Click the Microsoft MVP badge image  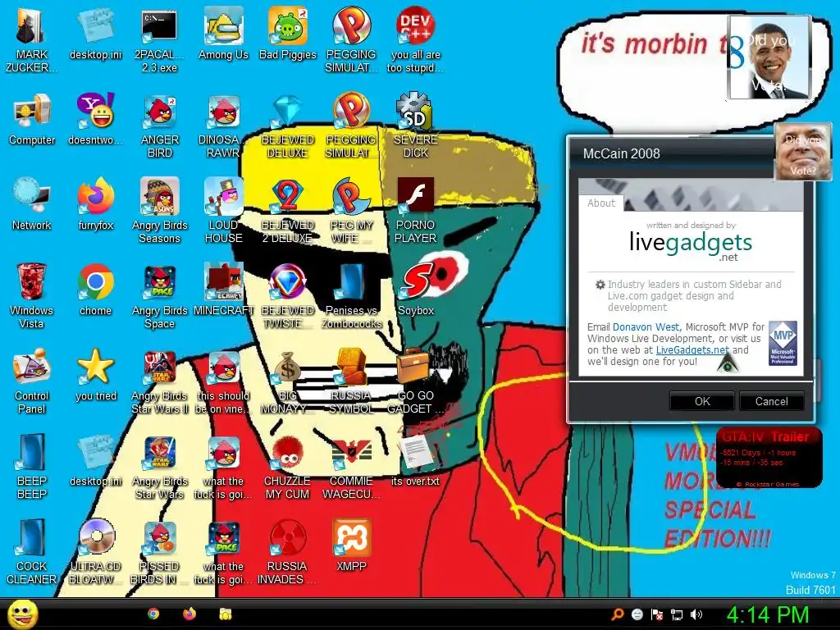[x=783, y=343]
